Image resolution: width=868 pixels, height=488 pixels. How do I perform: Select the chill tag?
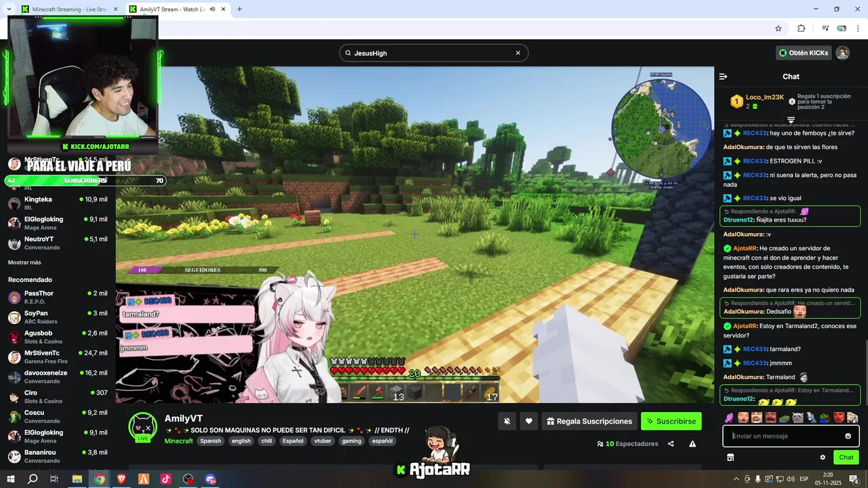click(267, 441)
